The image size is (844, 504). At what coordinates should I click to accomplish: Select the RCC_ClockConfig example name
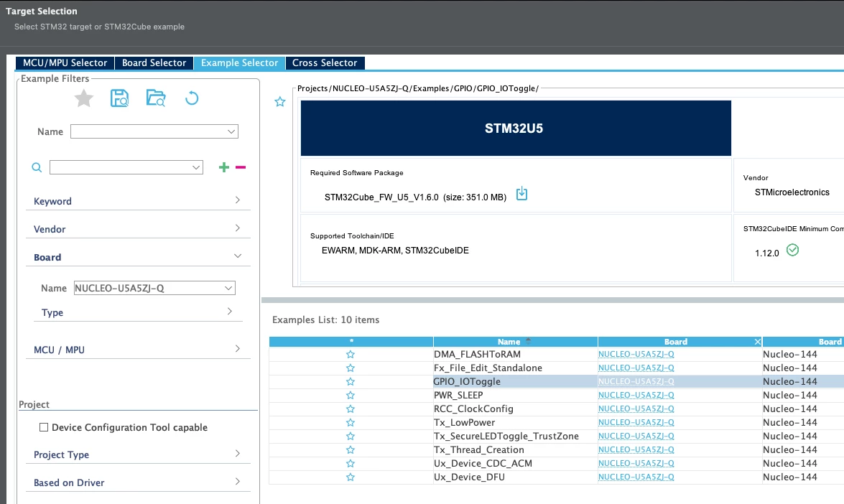coord(473,409)
